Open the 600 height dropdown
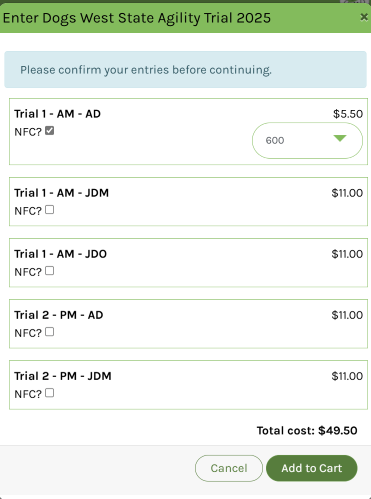 point(307,140)
